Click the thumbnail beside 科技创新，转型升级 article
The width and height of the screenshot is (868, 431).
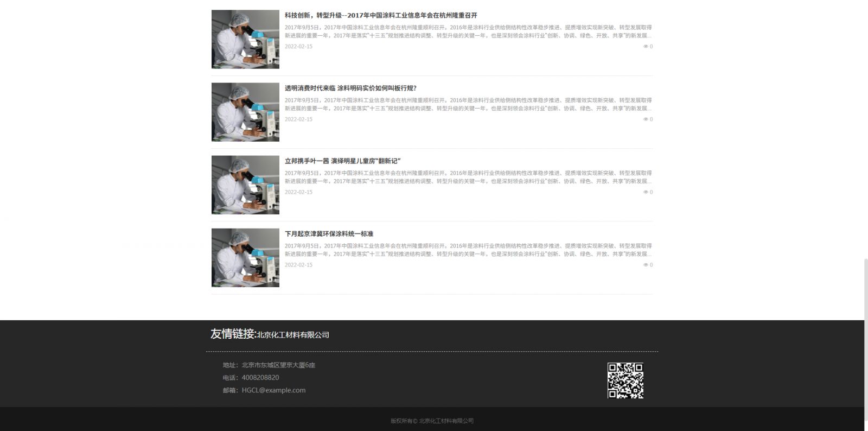click(x=245, y=39)
